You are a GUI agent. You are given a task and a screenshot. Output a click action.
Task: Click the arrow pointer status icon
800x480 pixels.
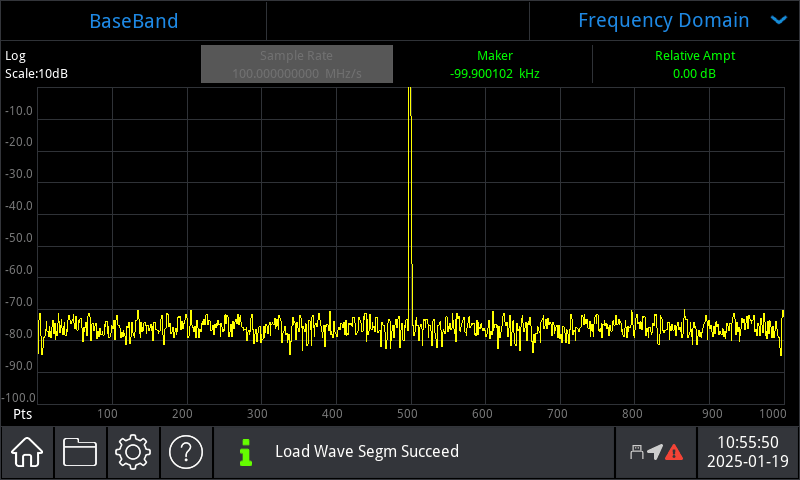coord(655,452)
